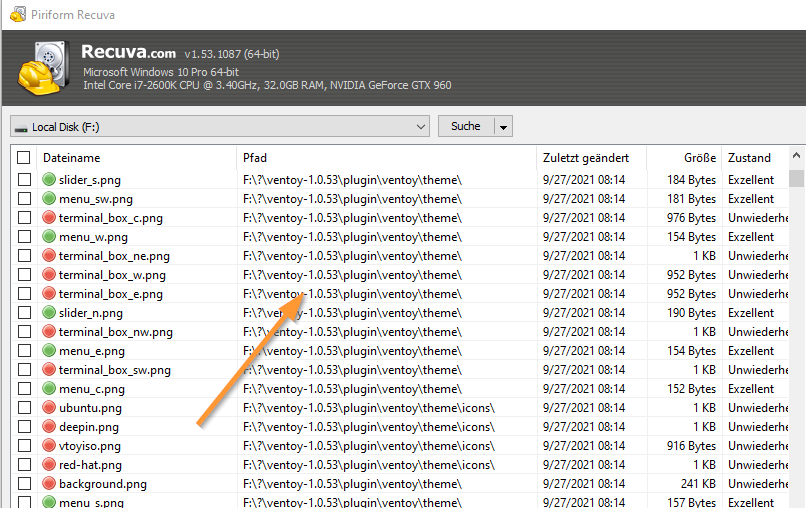The image size is (806, 508).
Task: Click the red status dot of terminal_box_c.png
Action: (x=49, y=217)
